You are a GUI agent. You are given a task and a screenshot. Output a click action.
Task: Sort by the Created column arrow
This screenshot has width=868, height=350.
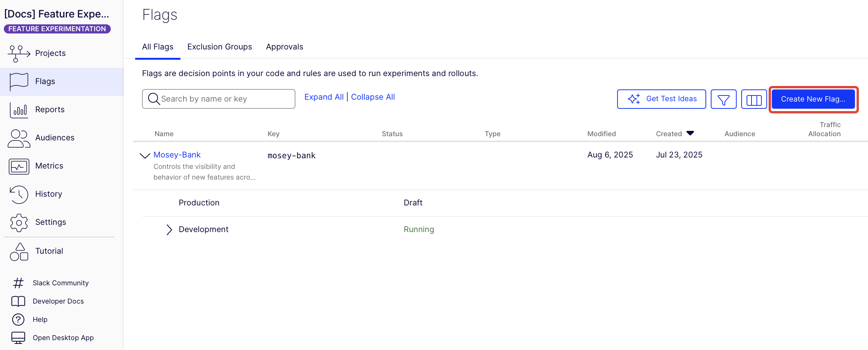[690, 133]
